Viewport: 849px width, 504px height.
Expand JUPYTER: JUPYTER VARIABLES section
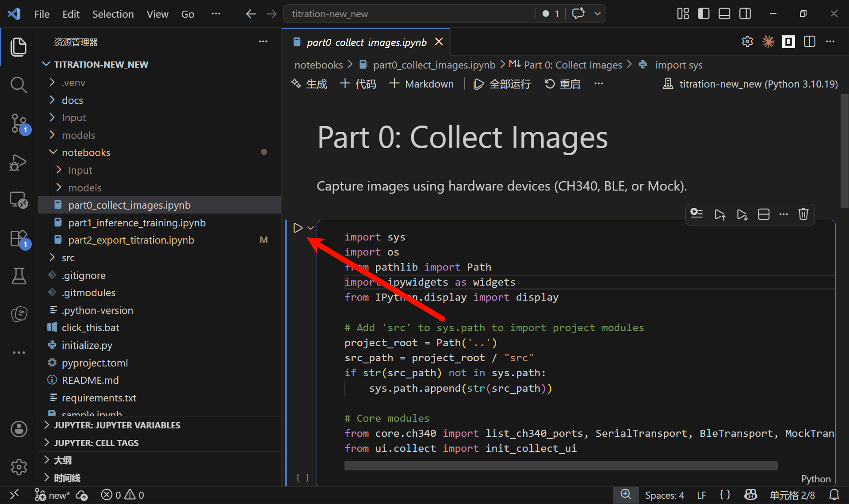pos(159,425)
